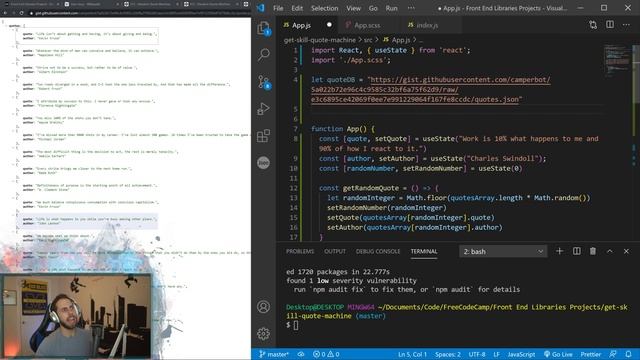Change language mode JavaScript

tap(521, 354)
